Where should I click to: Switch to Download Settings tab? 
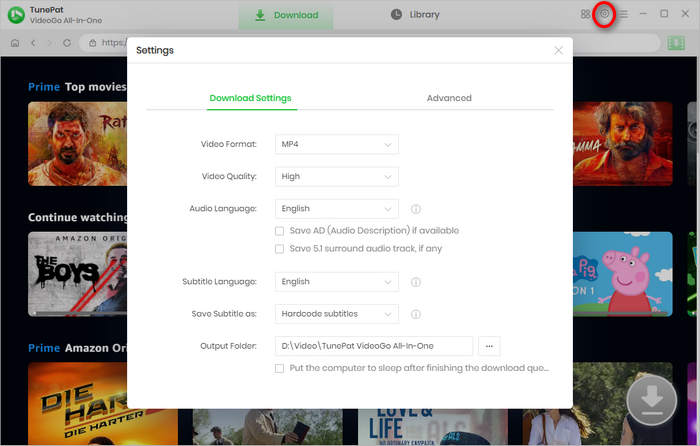coord(250,98)
